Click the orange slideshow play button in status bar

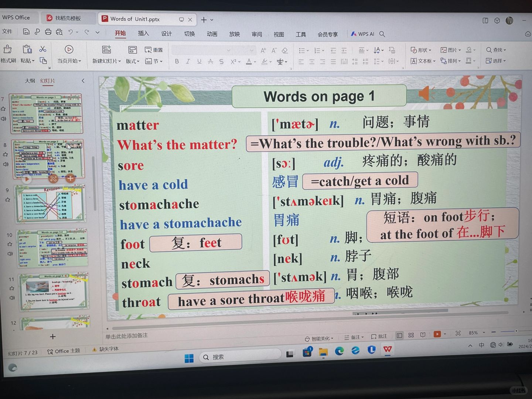click(437, 334)
